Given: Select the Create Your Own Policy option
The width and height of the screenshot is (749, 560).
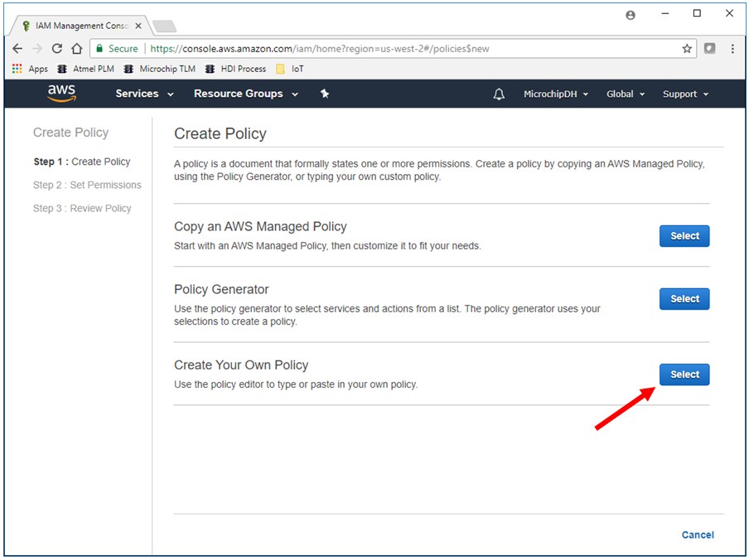Looking at the screenshot, I should (x=684, y=374).
